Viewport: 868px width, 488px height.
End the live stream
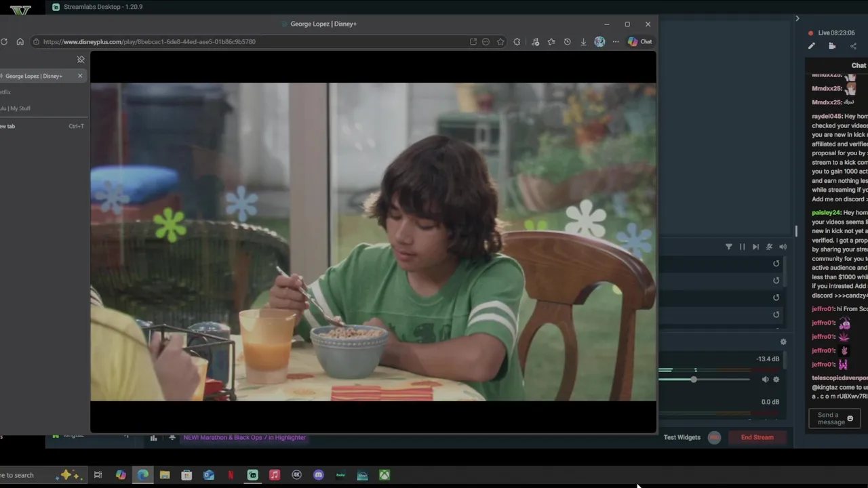pos(757,437)
